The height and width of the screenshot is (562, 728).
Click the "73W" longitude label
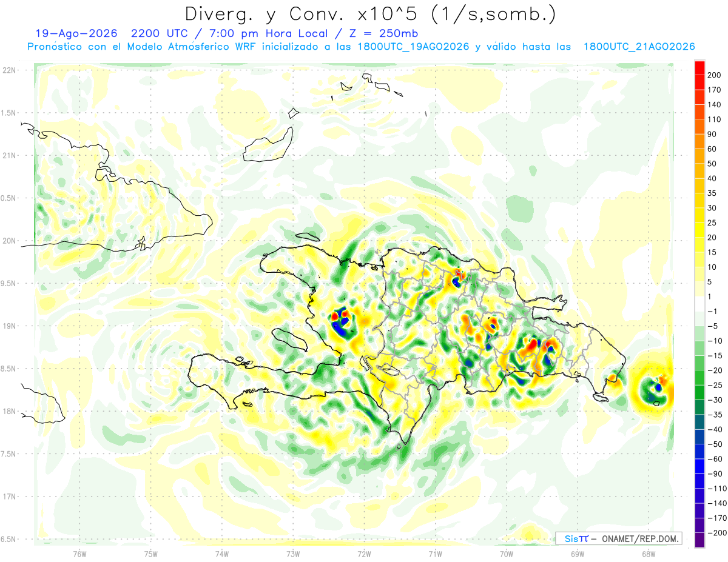(293, 554)
